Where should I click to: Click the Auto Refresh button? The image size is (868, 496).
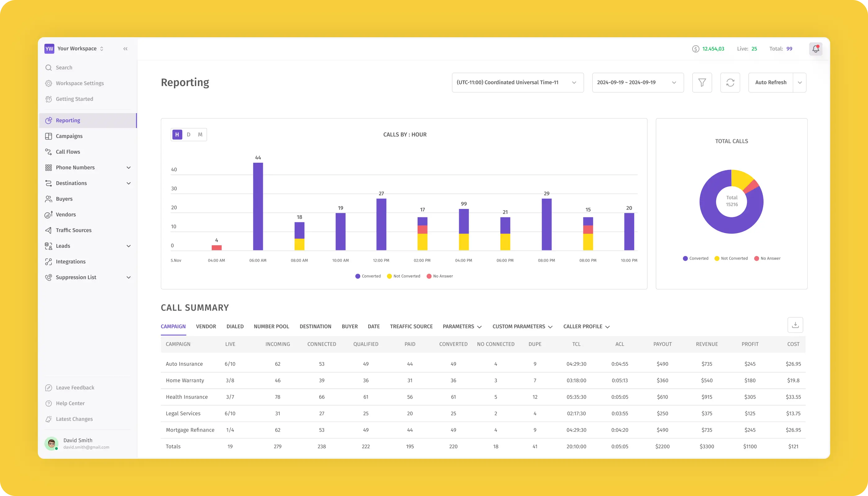pos(771,82)
